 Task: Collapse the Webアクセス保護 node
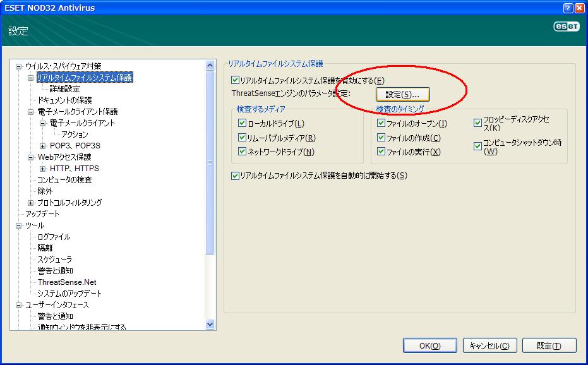point(30,157)
